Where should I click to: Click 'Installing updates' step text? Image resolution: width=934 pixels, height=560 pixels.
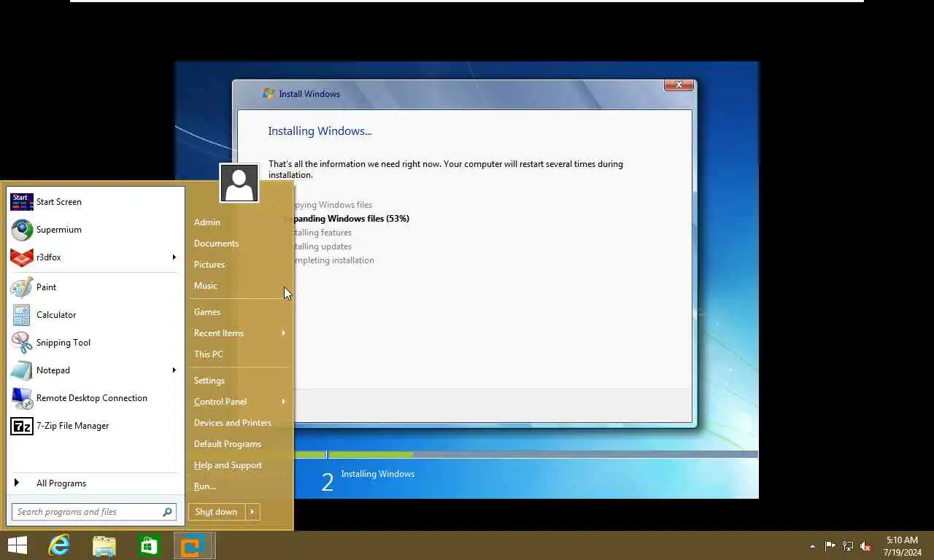[x=323, y=246]
